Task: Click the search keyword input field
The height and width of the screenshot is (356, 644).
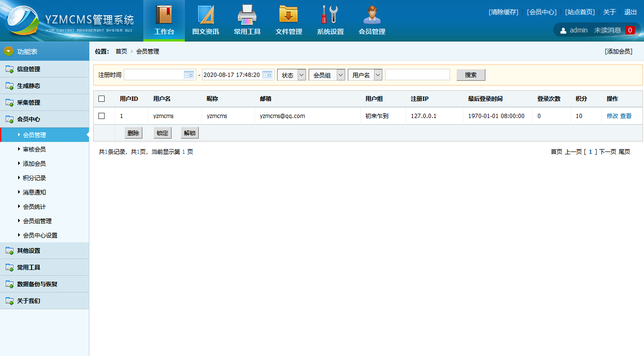Action: coord(418,75)
